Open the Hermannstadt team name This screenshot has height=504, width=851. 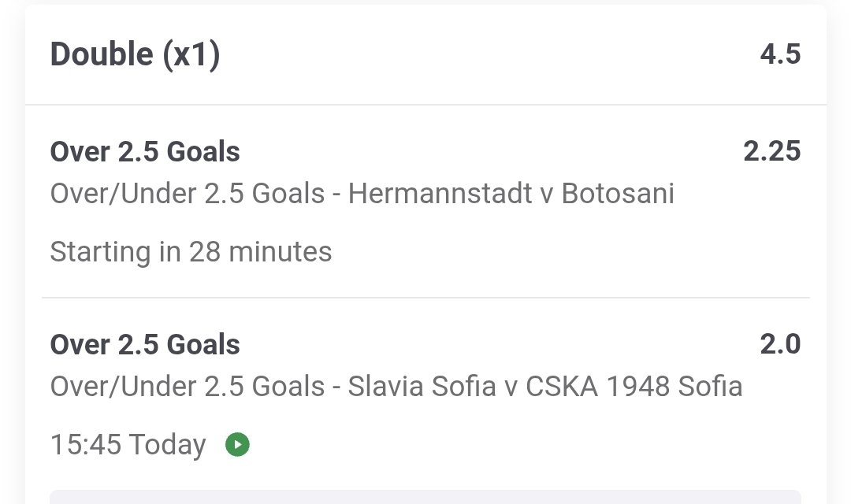point(439,194)
